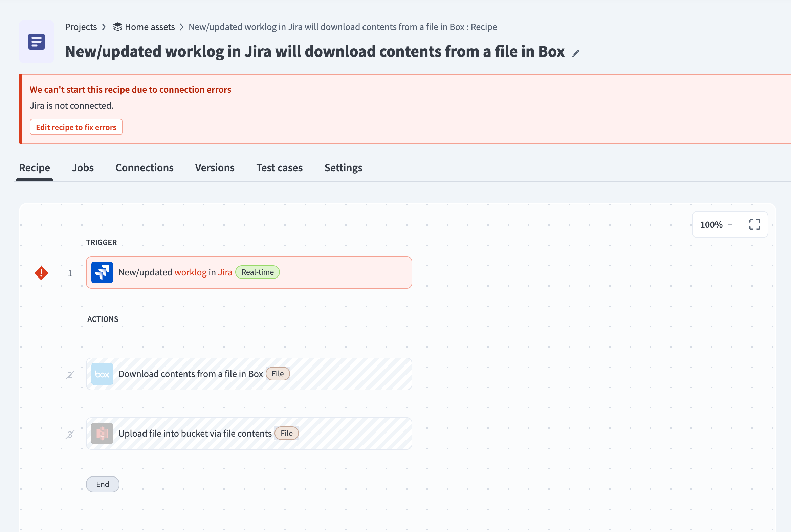Switch to the Jobs tab

[x=83, y=168]
